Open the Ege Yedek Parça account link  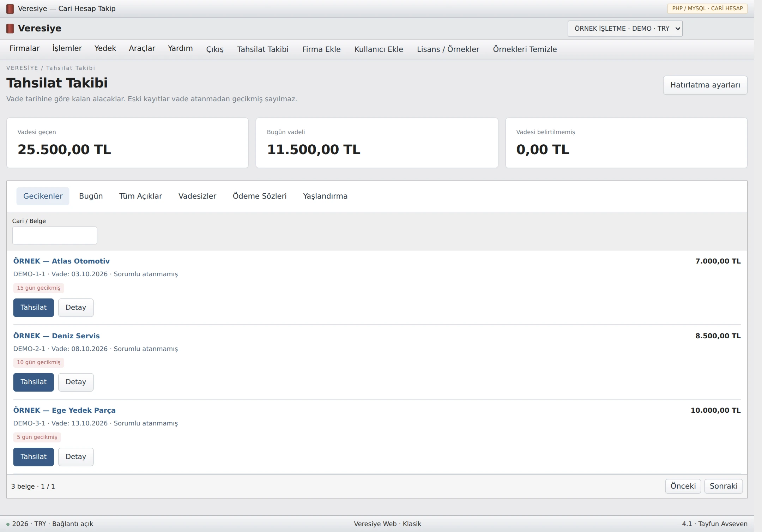pos(64,410)
